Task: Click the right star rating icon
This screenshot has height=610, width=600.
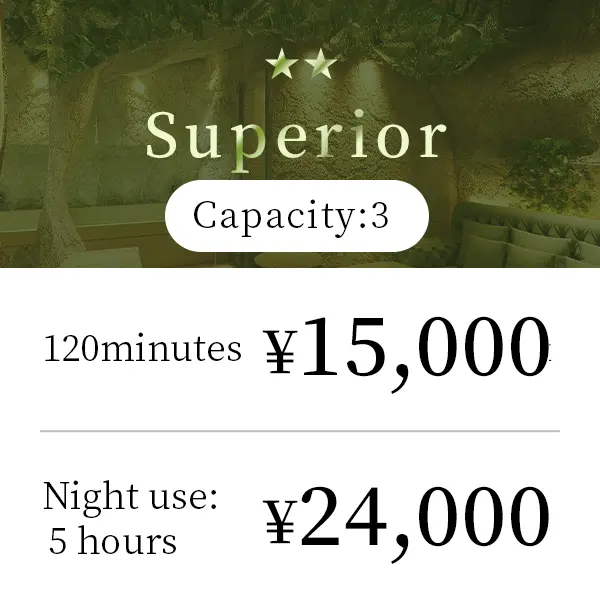Action: coord(319,66)
